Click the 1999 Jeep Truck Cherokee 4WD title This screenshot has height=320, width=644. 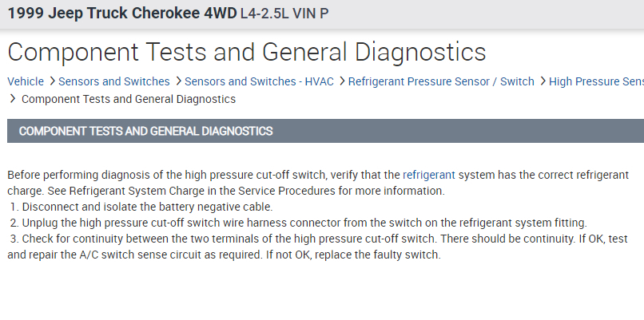point(122,14)
